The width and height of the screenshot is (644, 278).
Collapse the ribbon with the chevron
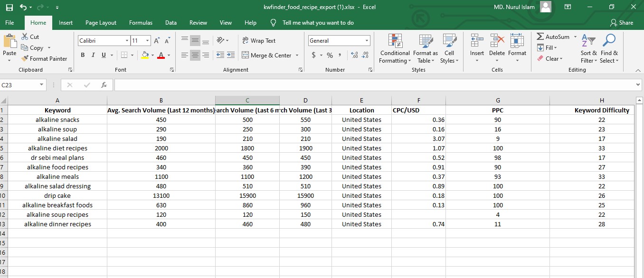tap(638, 70)
